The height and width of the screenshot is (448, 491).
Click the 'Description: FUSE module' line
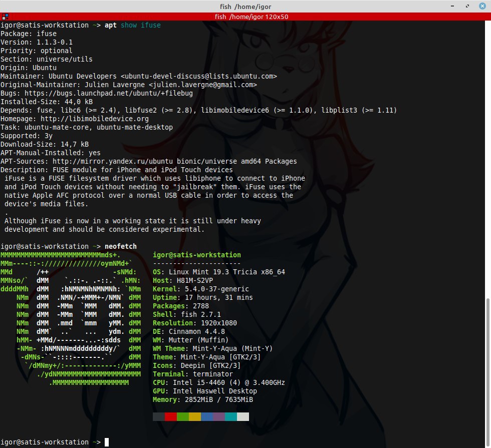(x=117, y=170)
